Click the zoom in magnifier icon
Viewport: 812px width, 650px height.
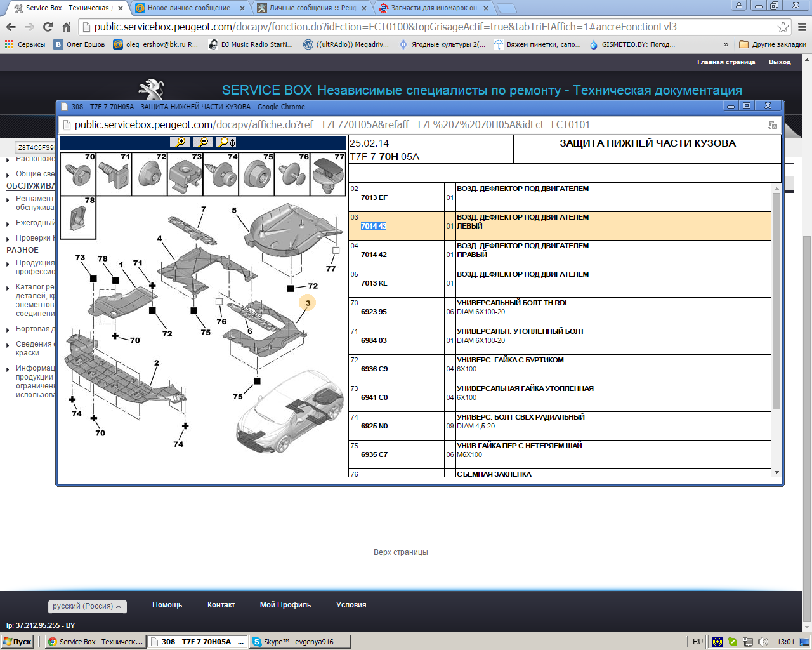pyautogui.click(x=181, y=143)
